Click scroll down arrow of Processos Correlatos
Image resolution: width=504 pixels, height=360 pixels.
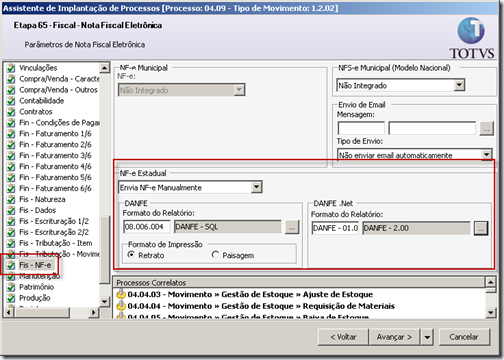491,313
